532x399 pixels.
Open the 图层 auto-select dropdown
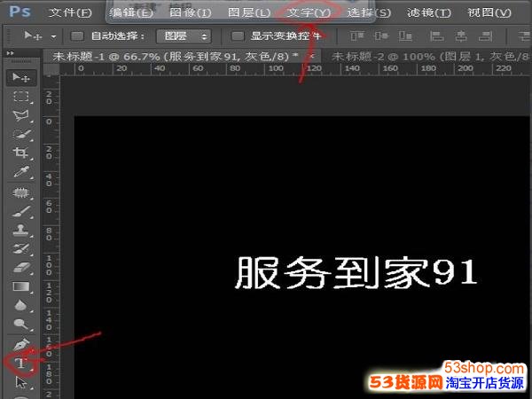(184, 36)
